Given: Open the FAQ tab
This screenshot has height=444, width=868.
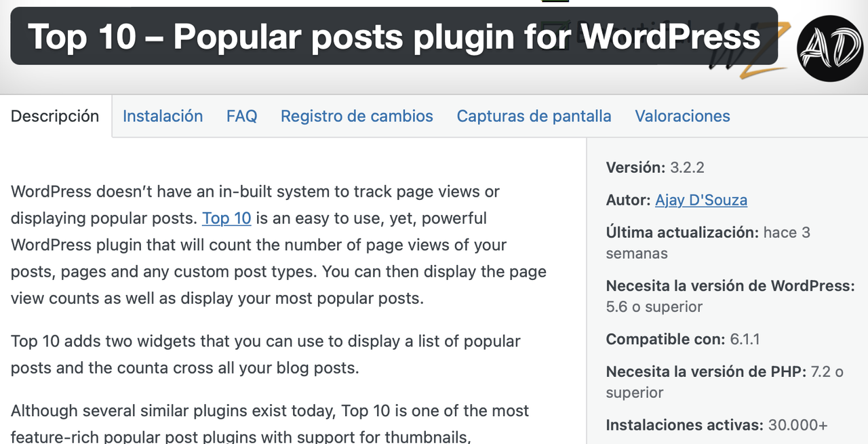Looking at the screenshot, I should click(x=242, y=116).
